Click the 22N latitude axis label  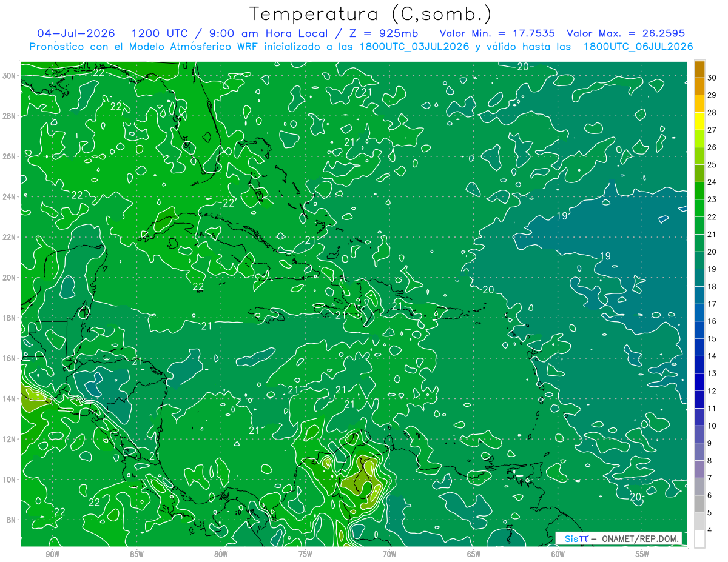tap(10, 237)
